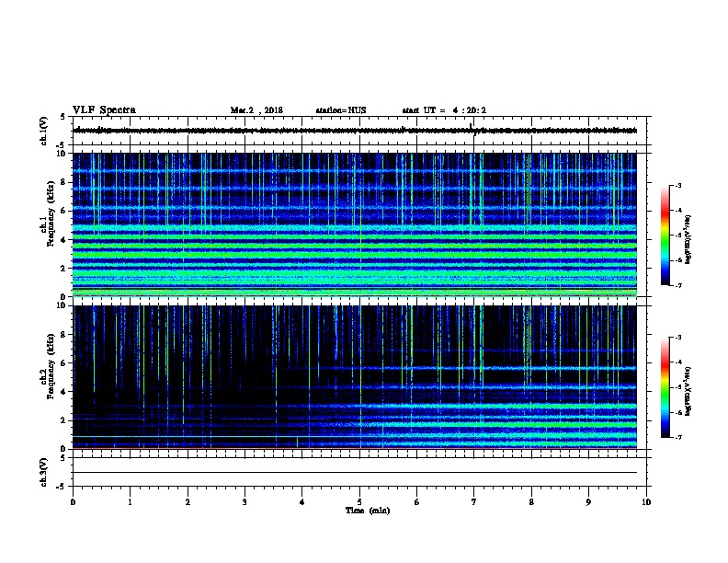Click the "9" time-axis tick label
Image resolution: width=728 pixels, height=563 pixels.
click(x=588, y=502)
